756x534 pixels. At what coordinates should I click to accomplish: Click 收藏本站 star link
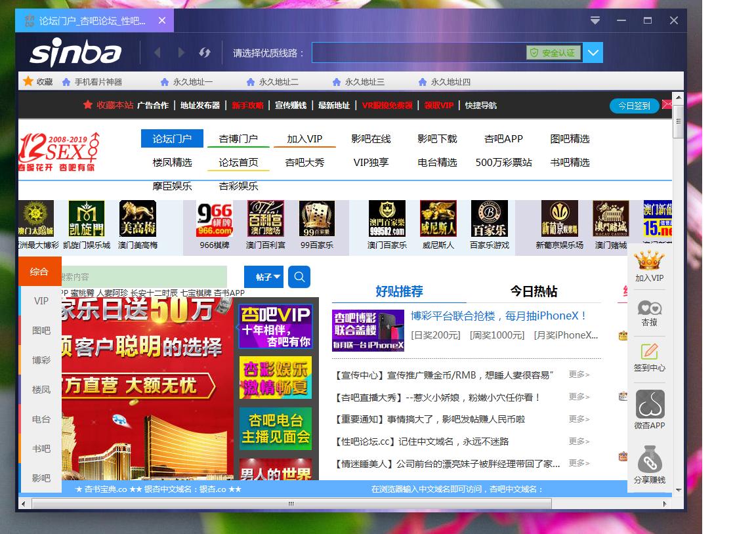(x=108, y=105)
